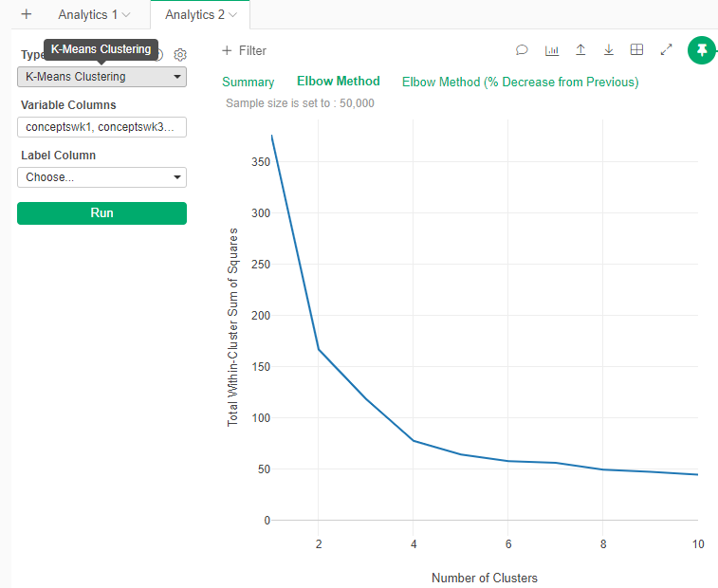The height and width of the screenshot is (588, 718).
Task: Open the comment speech bubble icon
Action: tap(522, 50)
